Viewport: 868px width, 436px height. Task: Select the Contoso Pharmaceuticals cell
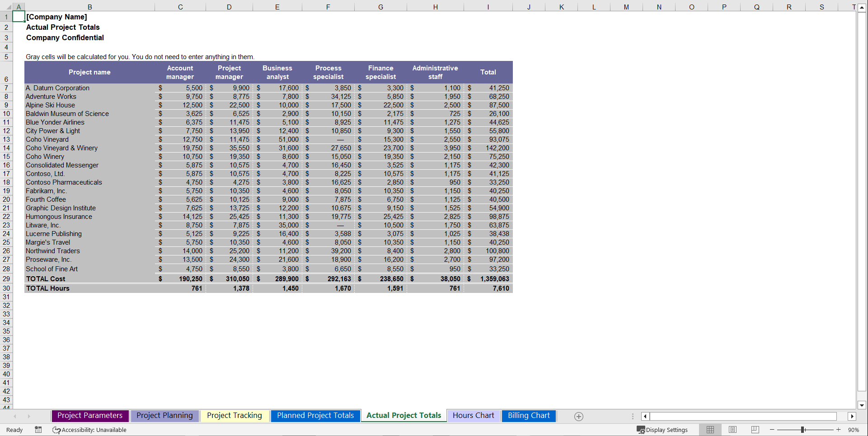pyautogui.click(x=89, y=182)
